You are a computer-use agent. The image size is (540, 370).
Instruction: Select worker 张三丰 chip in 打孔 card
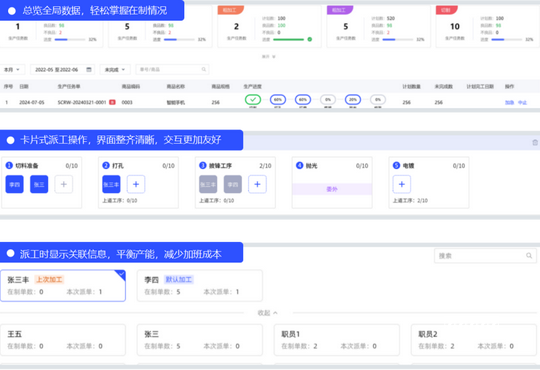point(111,184)
